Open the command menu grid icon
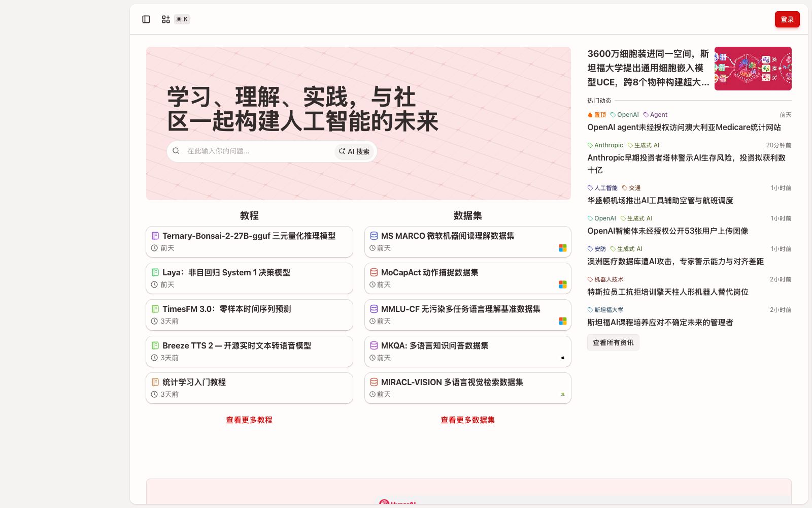The width and height of the screenshot is (812, 508). (x=166, y=19)
